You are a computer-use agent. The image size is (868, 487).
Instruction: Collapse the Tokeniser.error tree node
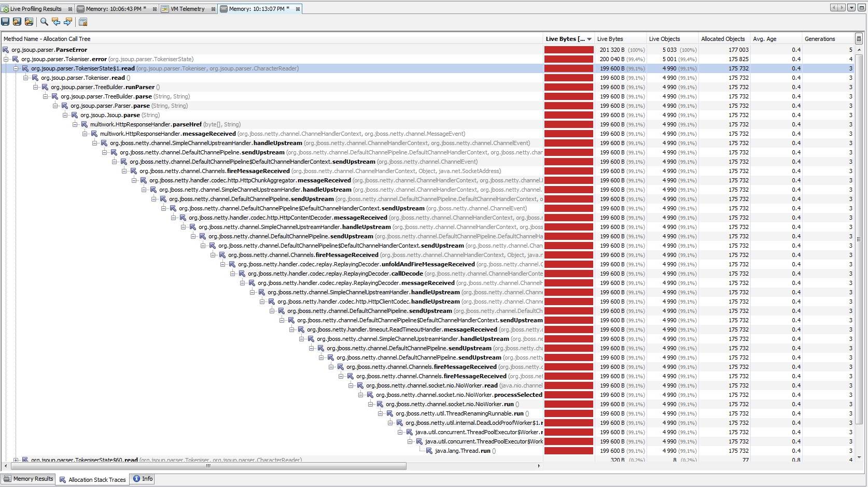click(6, 59)
